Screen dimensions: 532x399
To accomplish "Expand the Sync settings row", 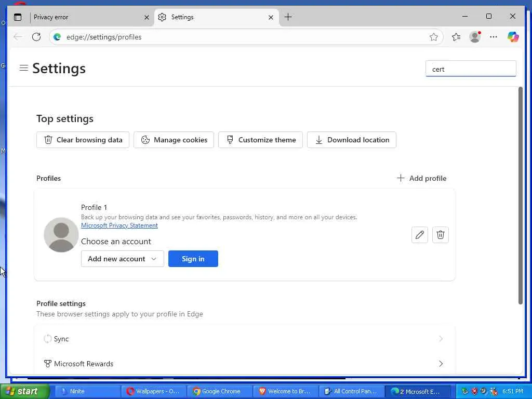I will [x=244, y=339].
